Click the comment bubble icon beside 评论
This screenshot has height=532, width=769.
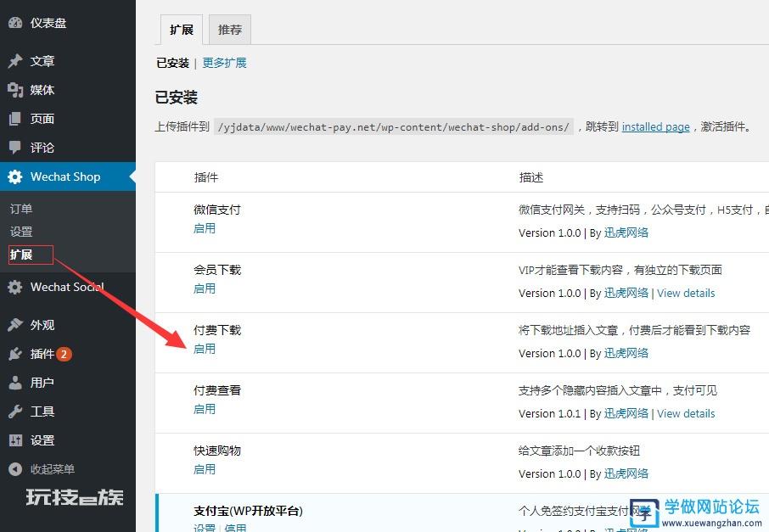click(x=15, y=148)
